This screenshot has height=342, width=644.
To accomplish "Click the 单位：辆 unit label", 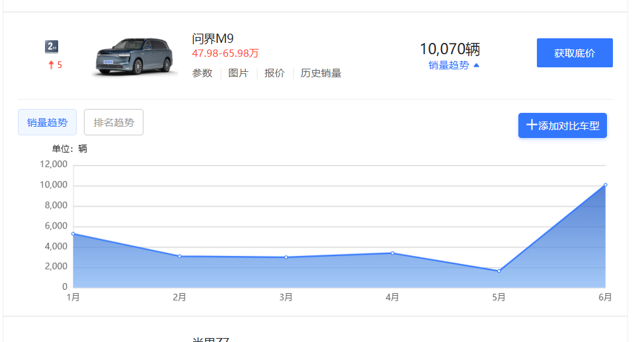I will 69,149.
